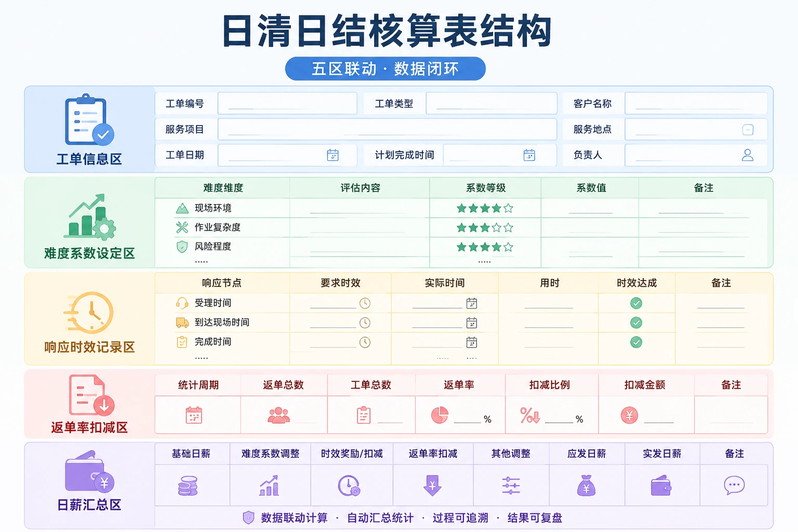Screen dimensions: 798x532
Task: Click the 扣减比例 percent-down icon
Action: (530, 415)
